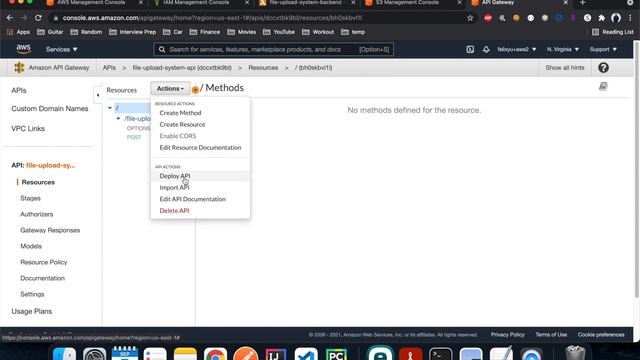
Task: Choose Create Method from Actions menu
Action: [180, 113]
